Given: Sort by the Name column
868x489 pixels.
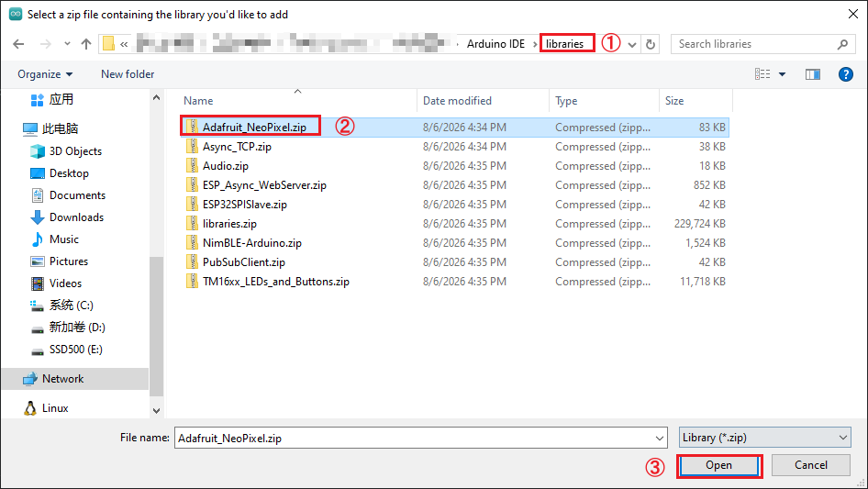Looking at the screenshot, I should click(198, 101).
